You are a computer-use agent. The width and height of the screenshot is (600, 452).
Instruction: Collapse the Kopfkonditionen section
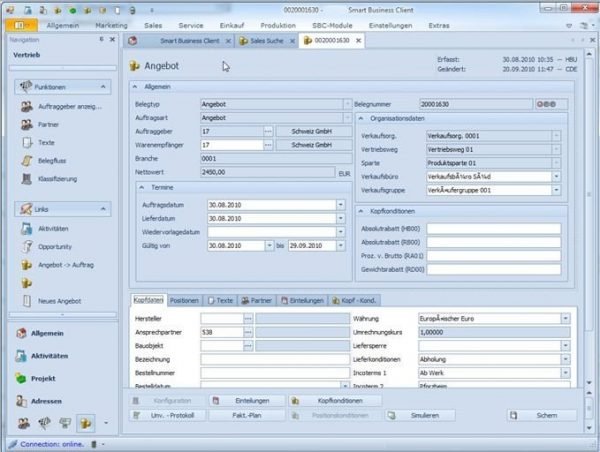361,211
